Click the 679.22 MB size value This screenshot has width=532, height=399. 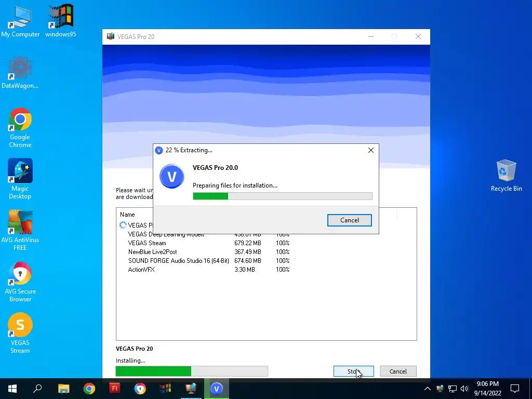[x=248, y=243]
